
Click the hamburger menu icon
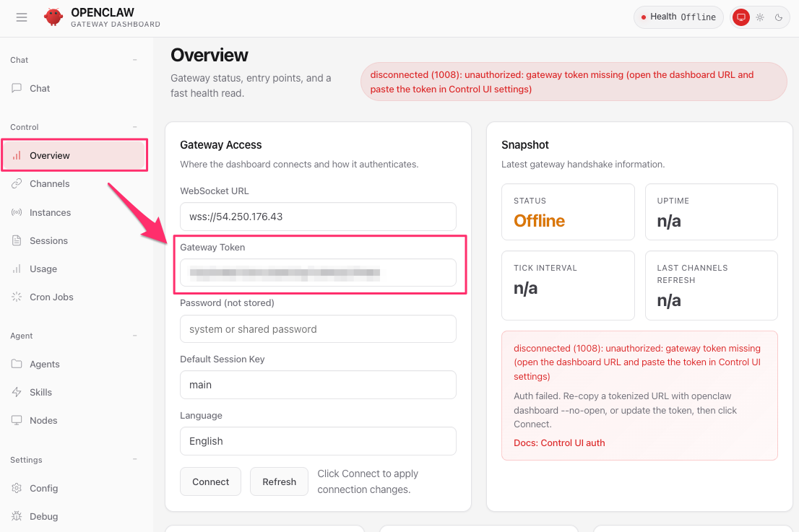pyautogui.click(x=22, y=17)
